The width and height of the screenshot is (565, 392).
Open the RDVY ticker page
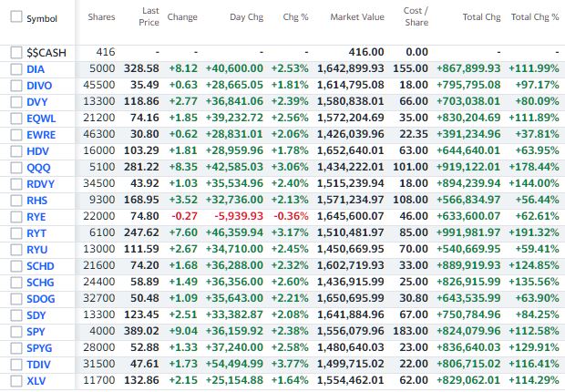coord(42,183)
